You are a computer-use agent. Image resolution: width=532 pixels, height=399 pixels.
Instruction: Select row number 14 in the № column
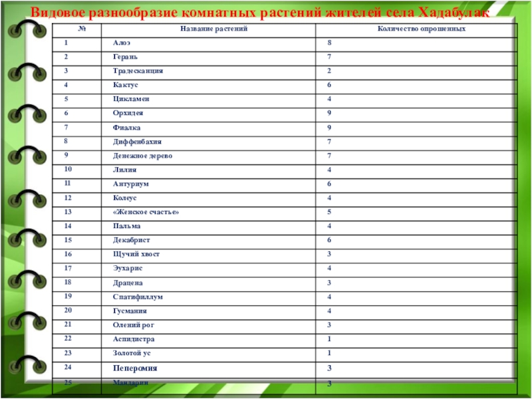(x=68, y=226)
